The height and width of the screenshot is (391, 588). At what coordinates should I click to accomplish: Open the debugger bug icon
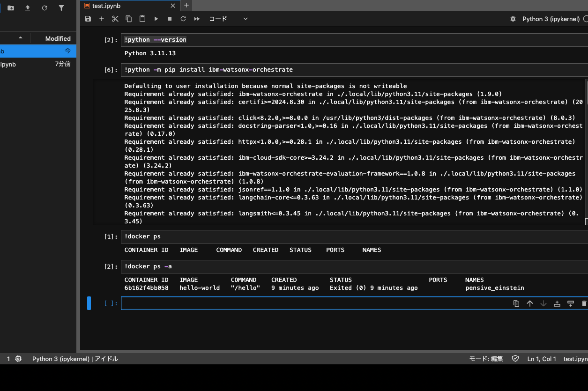513,19
